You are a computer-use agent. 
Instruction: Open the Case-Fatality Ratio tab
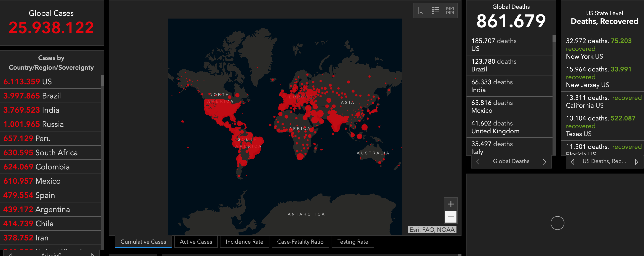coord(300,242)
